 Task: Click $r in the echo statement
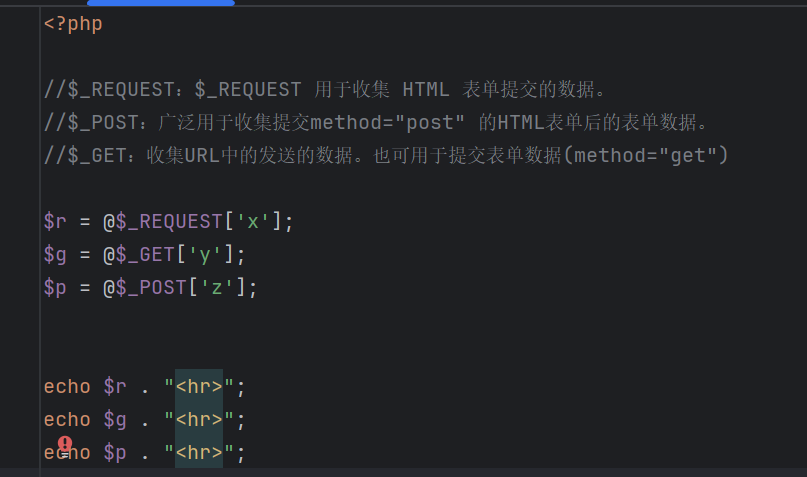click(x=115, y=387)
